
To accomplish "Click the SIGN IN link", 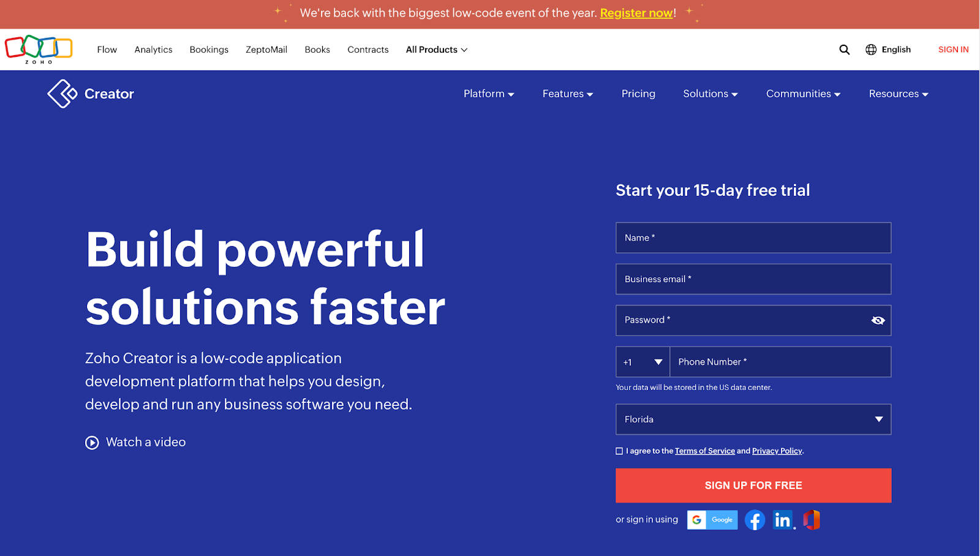I will point(954,50).
